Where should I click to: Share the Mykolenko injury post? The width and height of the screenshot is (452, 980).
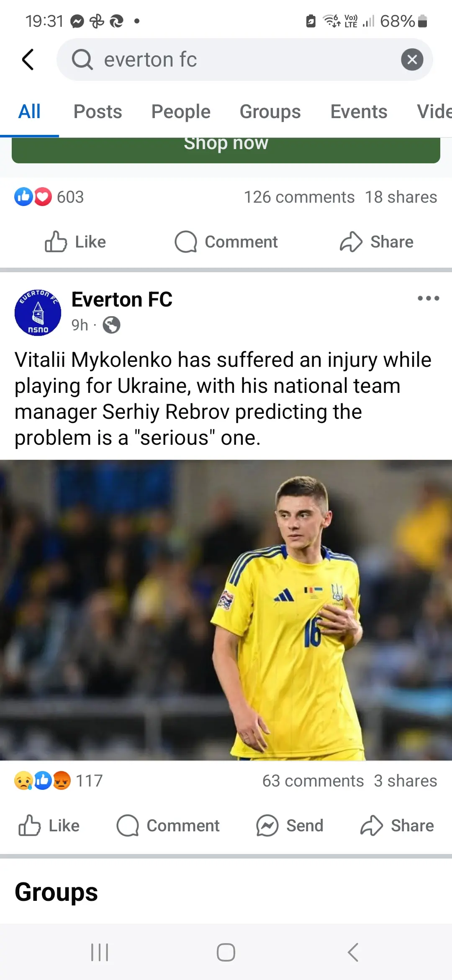[397, 825]
